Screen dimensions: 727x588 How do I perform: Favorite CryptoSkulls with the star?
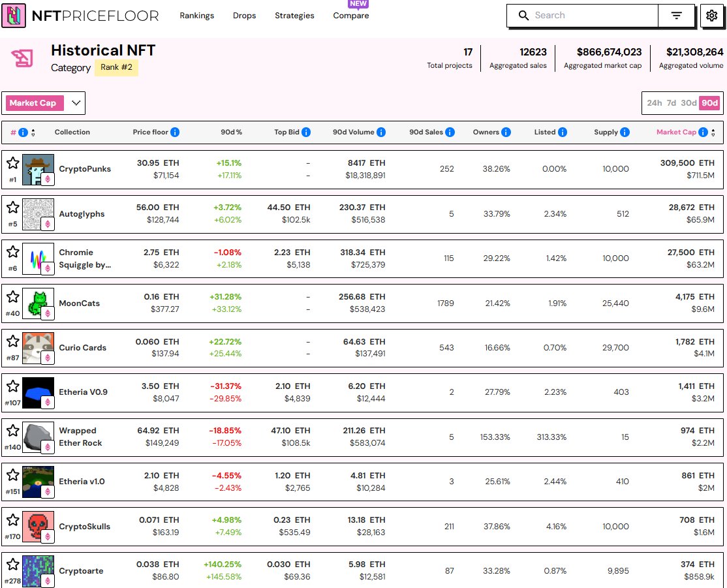pyautogui.click(x=13, y=520)
